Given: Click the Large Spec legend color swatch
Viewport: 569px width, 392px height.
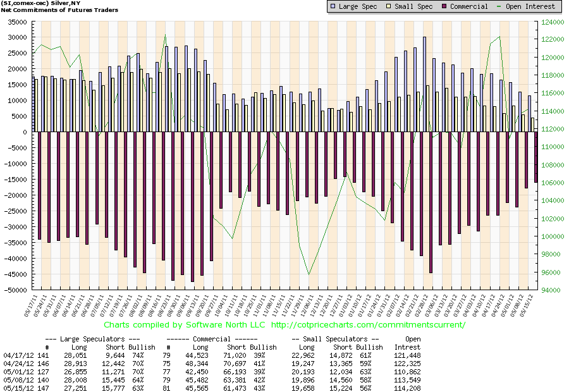Looking at the screenshot, I should click(x=333, y=6).
